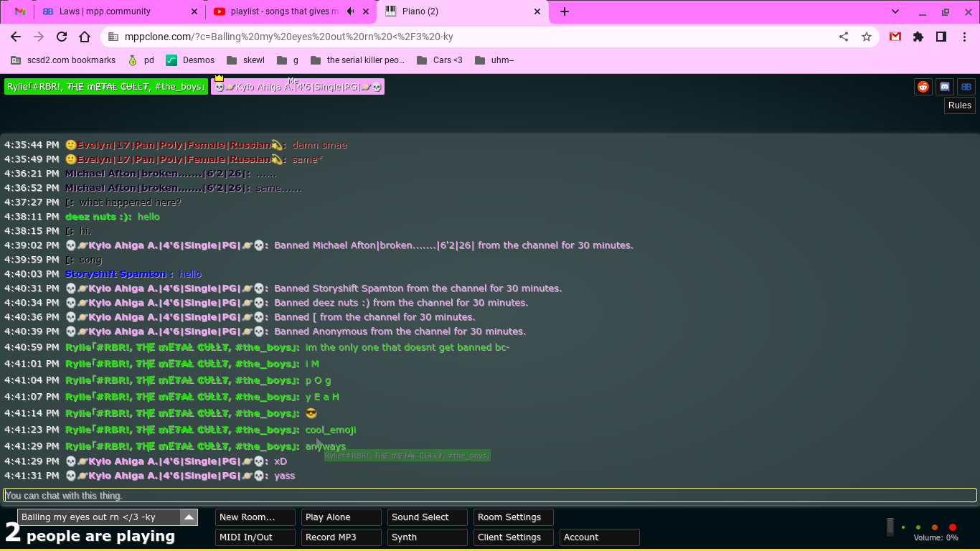Open the mpp.community icon link
980x551 pixels.
(966, 87)
